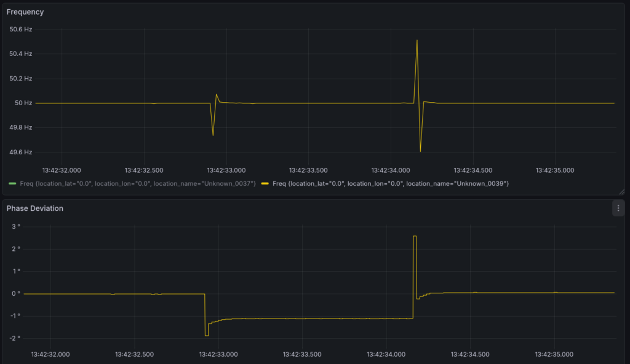Image resolution: width=630 pixels, height=364 pixels.
Task: Grab the Frequency panel resize handle corner
Action: (621, 192)
